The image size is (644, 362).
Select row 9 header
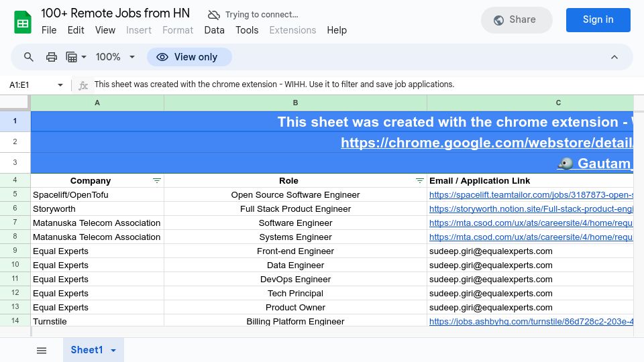coord(15,250)
